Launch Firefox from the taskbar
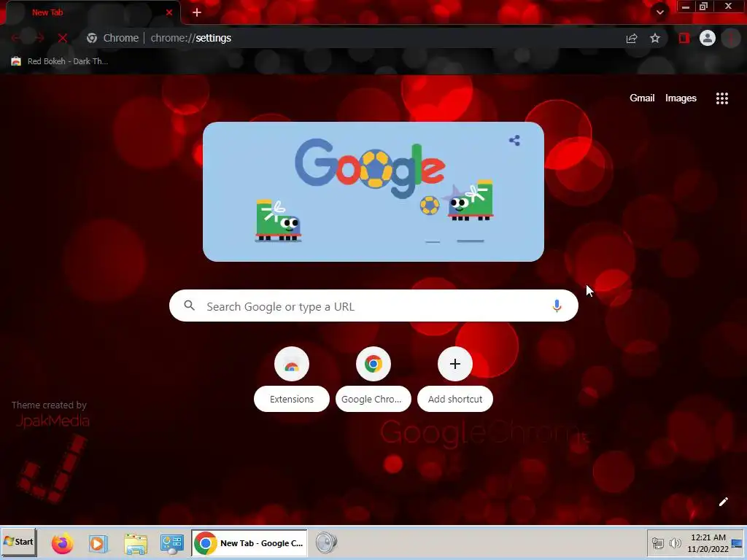The image size is (747, 560). 63,543
